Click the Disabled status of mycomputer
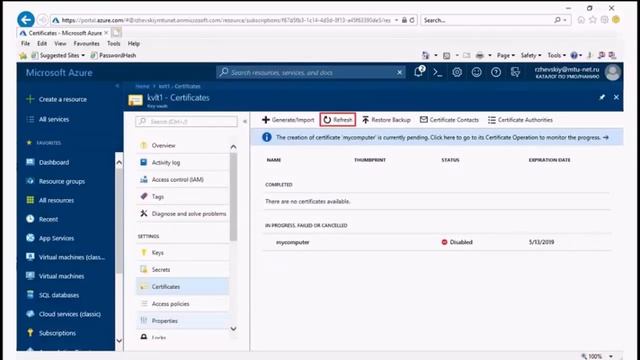The width and height of the screenshot is (640, 360). 457,242
